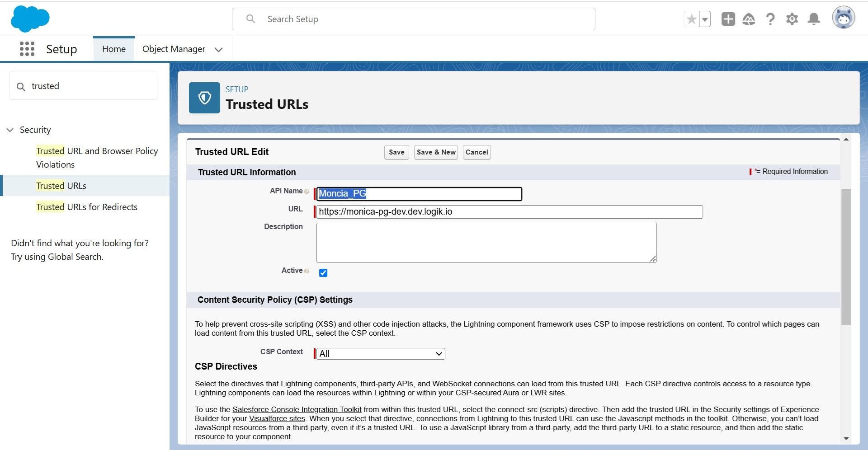868x450 pixels.
Task: Click the CSP Directives heading
Action: (226, 366)
